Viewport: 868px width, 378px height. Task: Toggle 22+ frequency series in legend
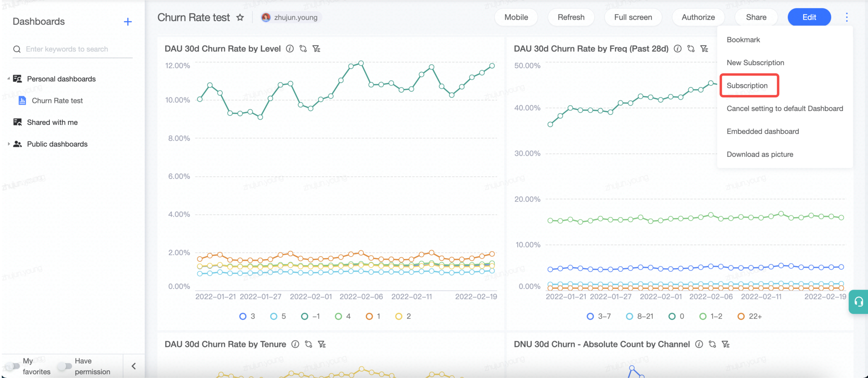[x=749, y=316]
